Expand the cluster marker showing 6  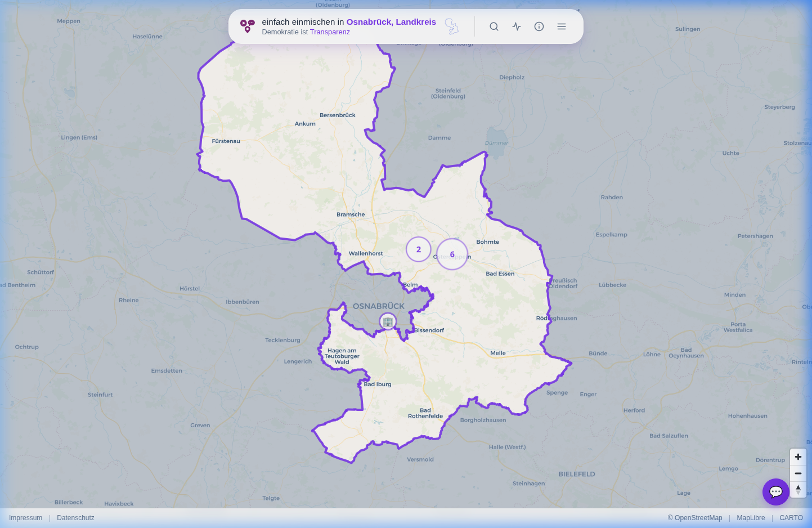(452, 254)
